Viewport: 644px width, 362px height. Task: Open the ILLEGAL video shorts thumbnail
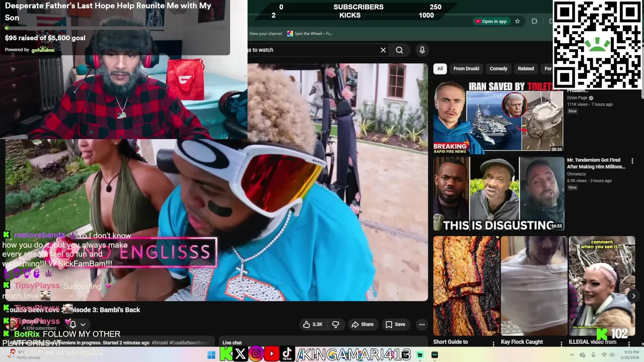coord(602,286)
